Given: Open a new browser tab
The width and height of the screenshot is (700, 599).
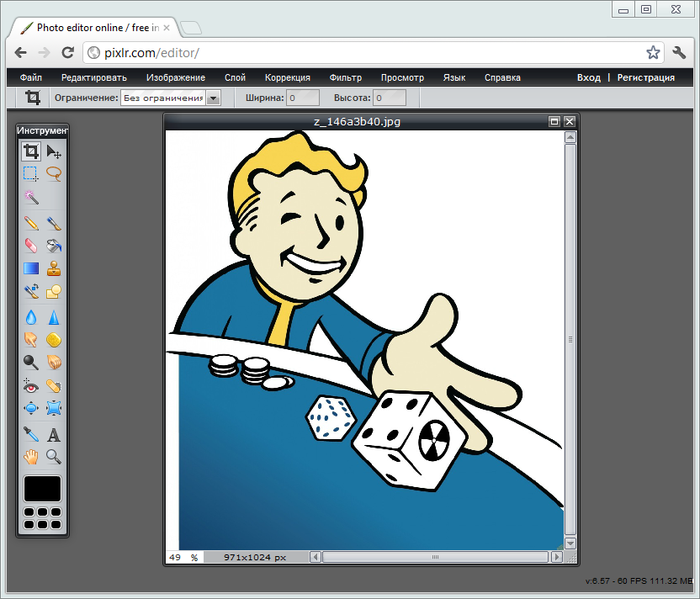Looking at the screenshot, I should point(191,28).
